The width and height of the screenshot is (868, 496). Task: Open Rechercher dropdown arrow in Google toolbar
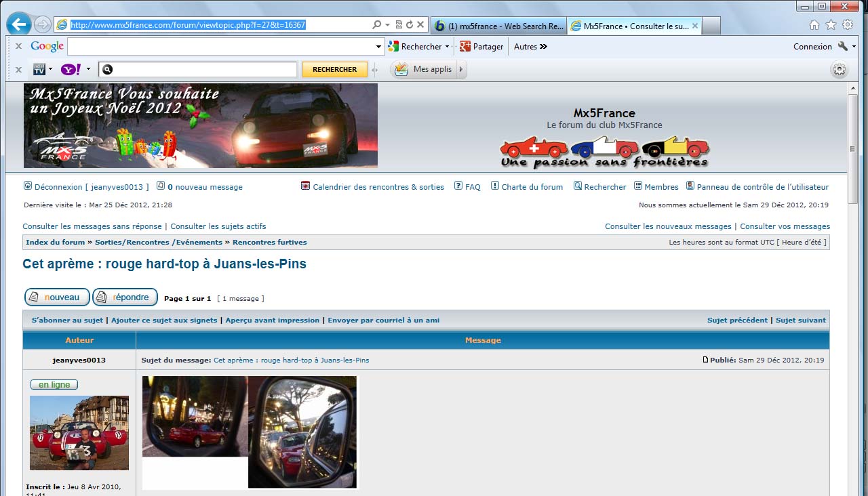tap(448, 47)
